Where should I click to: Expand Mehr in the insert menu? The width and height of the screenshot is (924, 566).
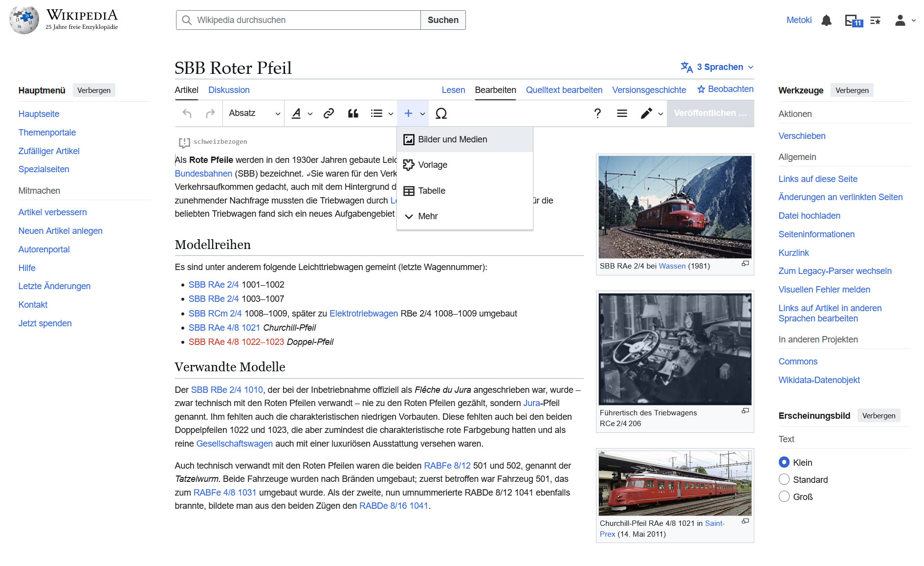pos(464,216)
